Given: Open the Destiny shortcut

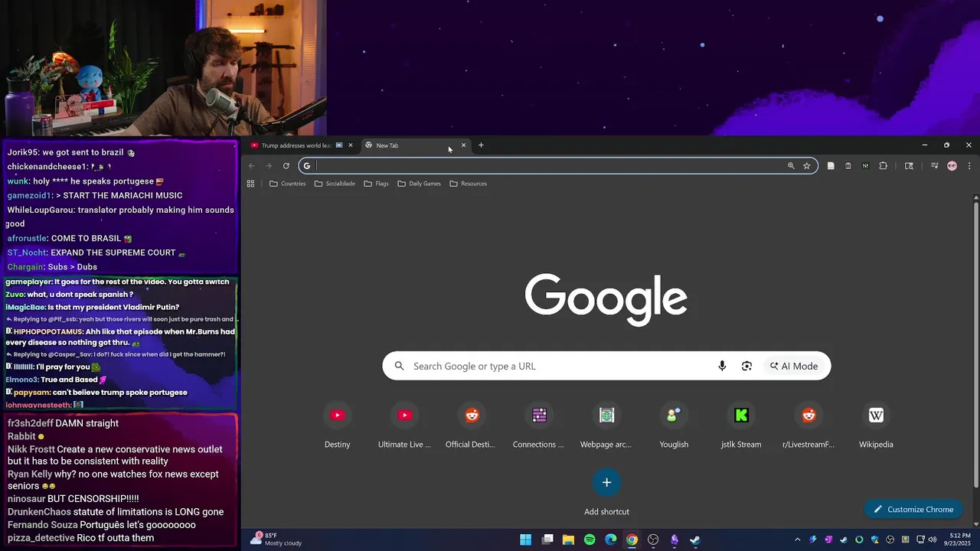Looking at the screenshot, I should click(x=338, y=425).
